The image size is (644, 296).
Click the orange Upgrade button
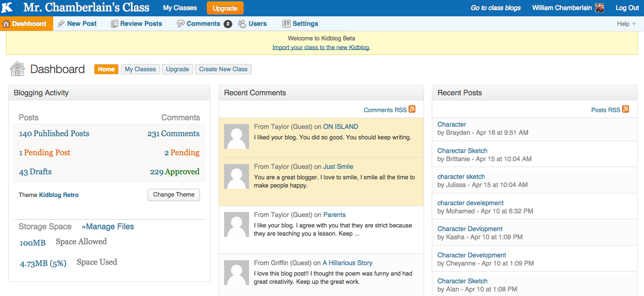pyautogui.click(x=225, y=8)
